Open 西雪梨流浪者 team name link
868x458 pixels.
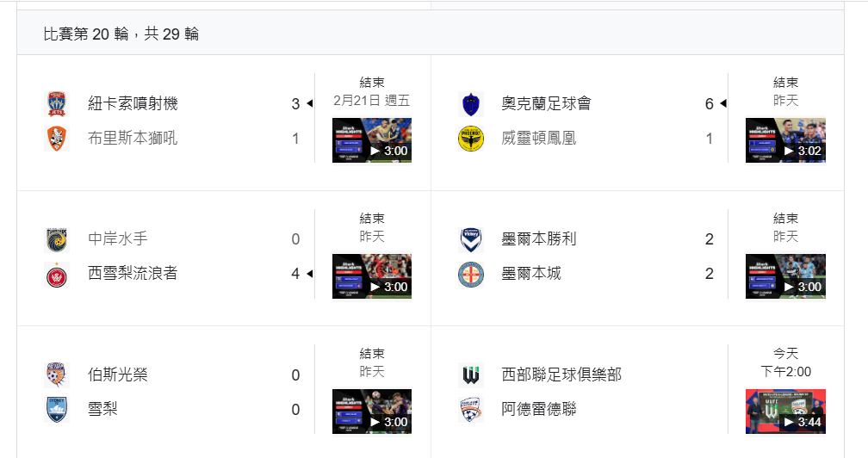[x=133, y=274]
